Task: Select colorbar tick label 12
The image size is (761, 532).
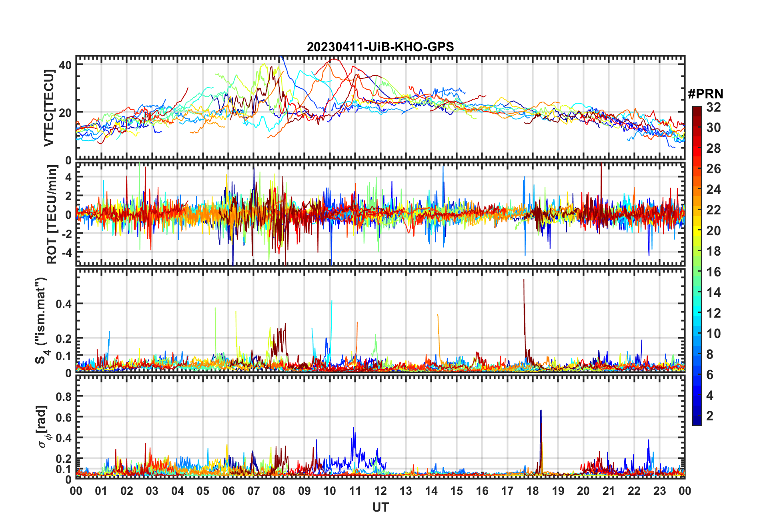Action: [x=714, y=313]
